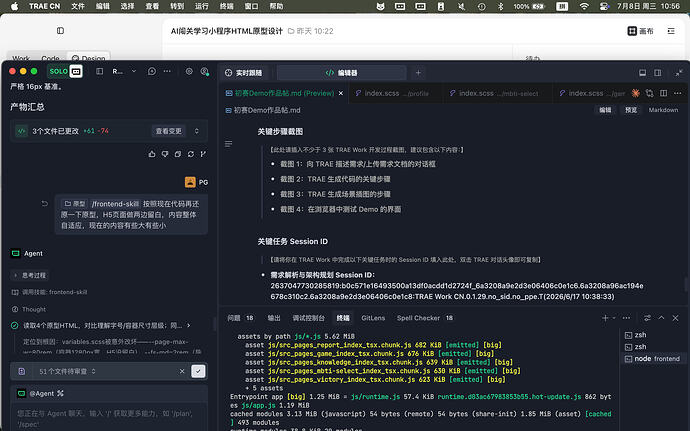The image size is (690, 431).
Task: Open the 文件 menu in menu bar
Action: 78,6
